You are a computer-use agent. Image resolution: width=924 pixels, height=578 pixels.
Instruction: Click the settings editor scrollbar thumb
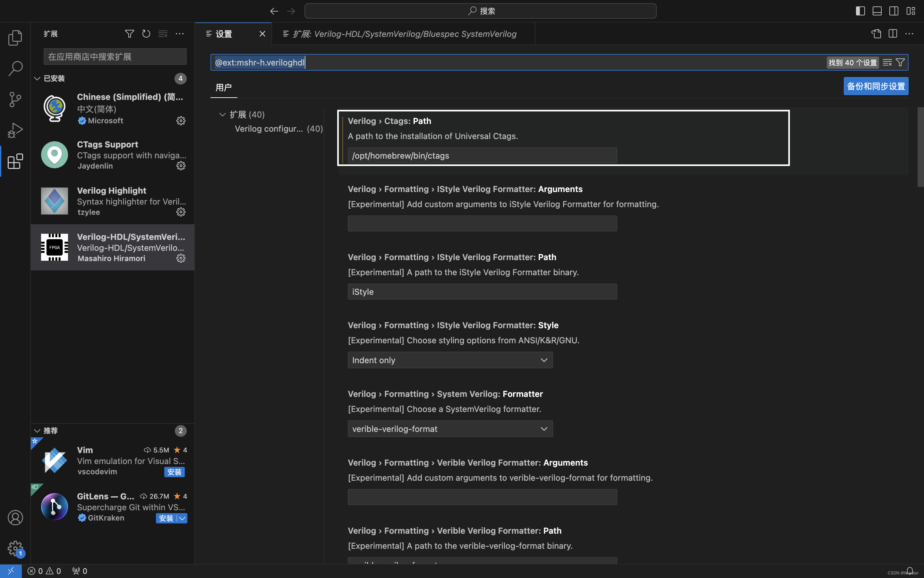point(920,147)
